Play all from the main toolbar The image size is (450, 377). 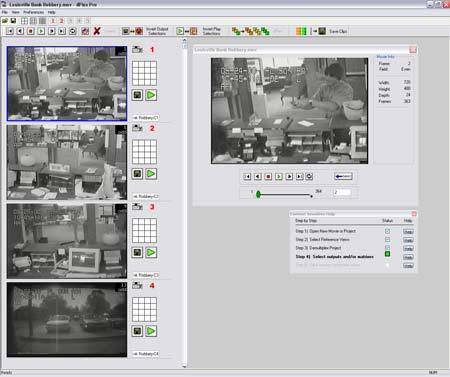point(41,31)
